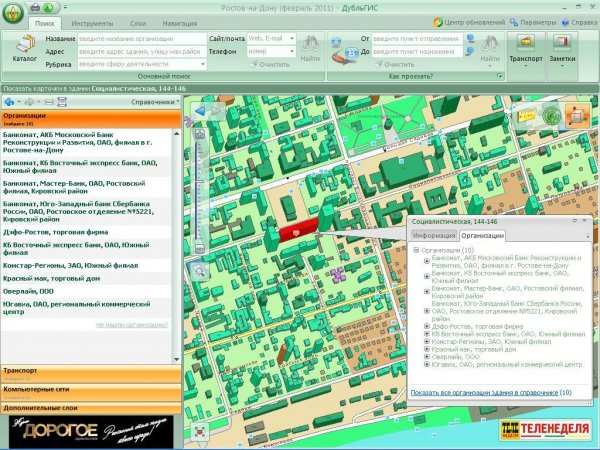Expand Югавиа node in popup tree
The height and width of the screenshot is (450, 600).
click(x=427, y=364)
